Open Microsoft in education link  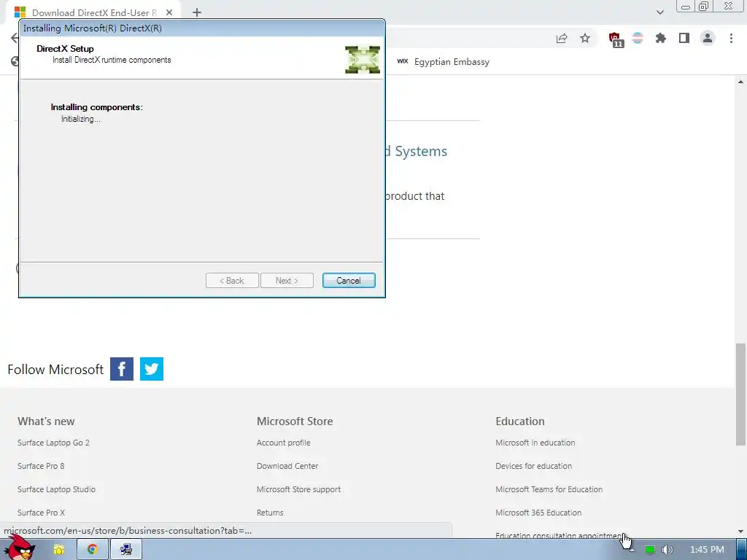535,443
